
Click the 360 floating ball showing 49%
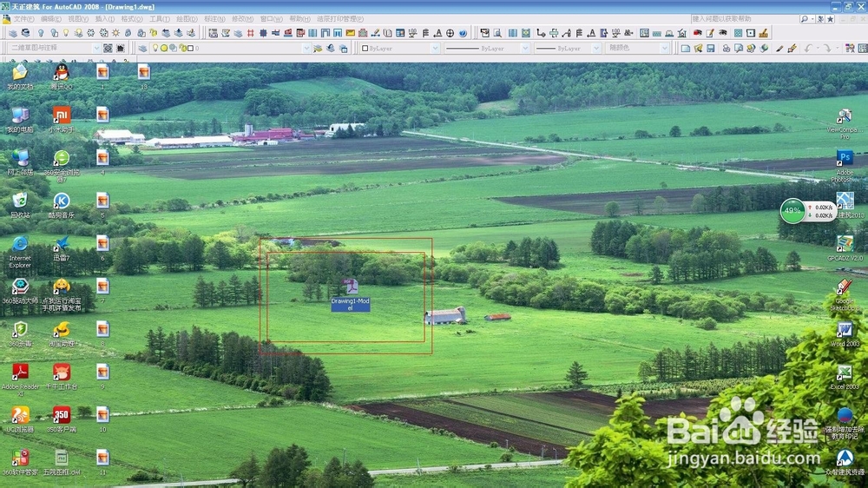click(x=792, y=210)
